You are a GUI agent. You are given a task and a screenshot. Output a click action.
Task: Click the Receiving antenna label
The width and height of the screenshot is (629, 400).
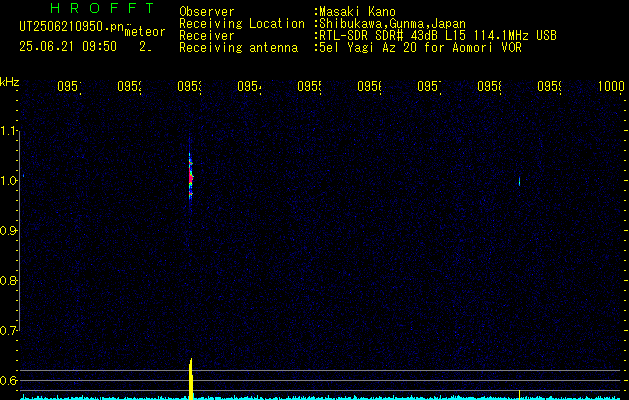point(238,48)
